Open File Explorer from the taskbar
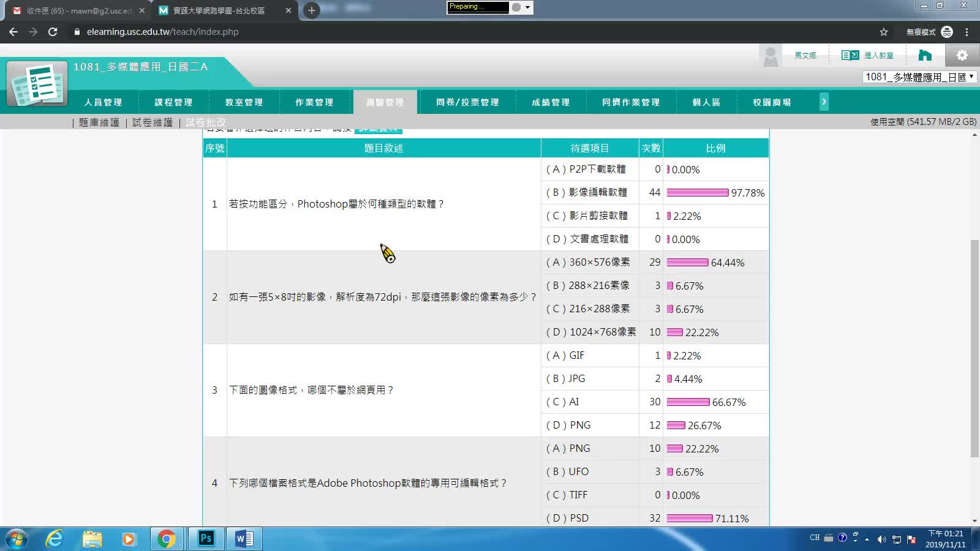This screenshot has height=551, width=980. (92, 539)
